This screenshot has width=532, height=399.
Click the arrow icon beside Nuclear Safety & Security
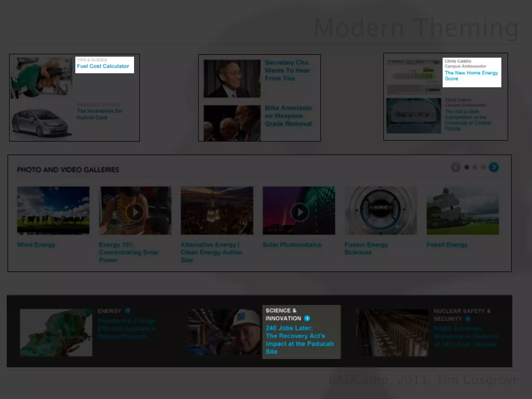[x=468, y=319]
